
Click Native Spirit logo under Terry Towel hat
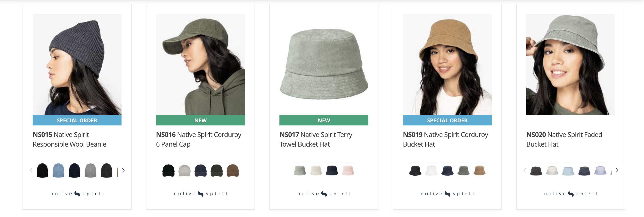click(x=324, y=194)
